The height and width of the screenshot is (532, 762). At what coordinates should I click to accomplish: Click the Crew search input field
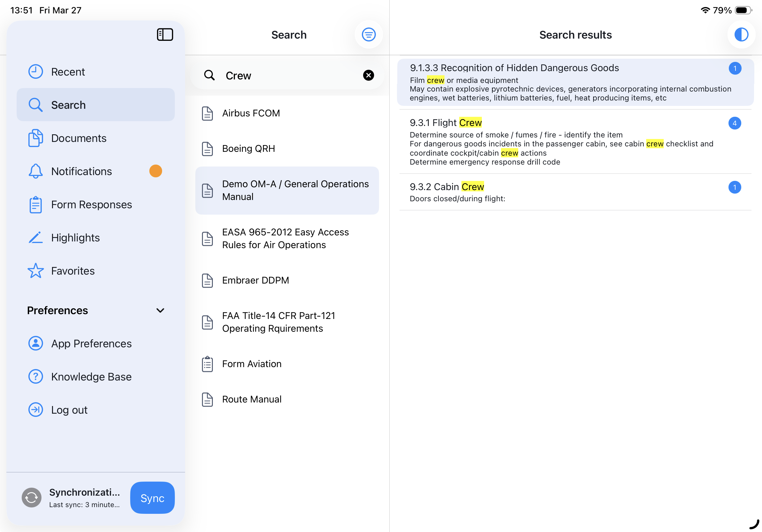tap(289, 76)
